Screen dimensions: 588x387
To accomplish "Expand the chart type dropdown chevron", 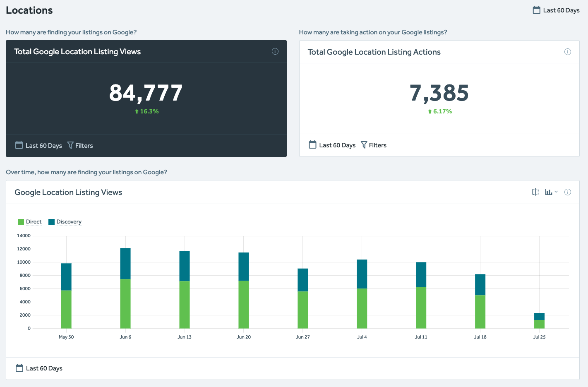I will tap(556, 192).
